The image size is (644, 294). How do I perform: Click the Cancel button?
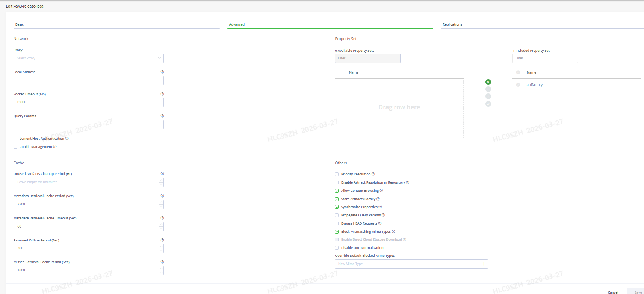[x=613, y=292]
